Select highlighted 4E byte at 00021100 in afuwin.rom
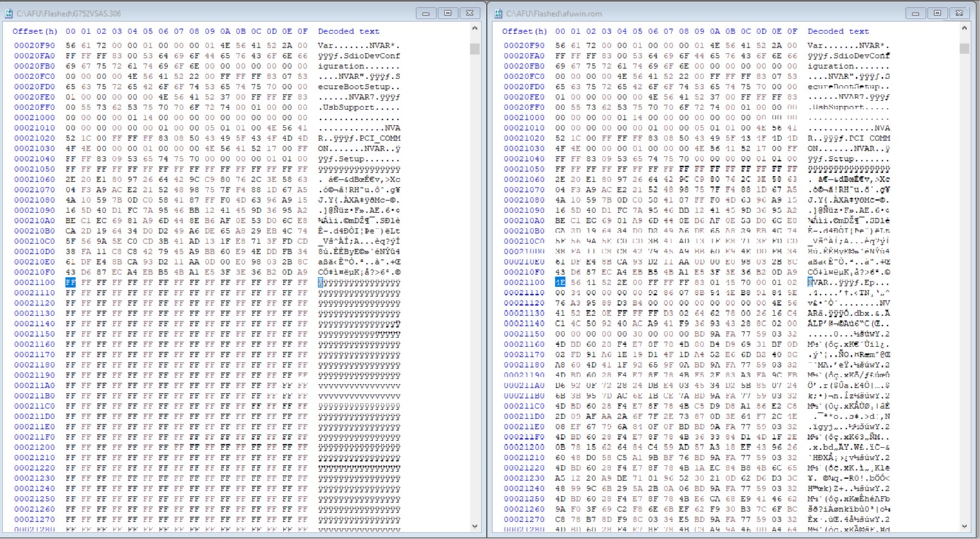The image size is (980, 539). (560, 283)
